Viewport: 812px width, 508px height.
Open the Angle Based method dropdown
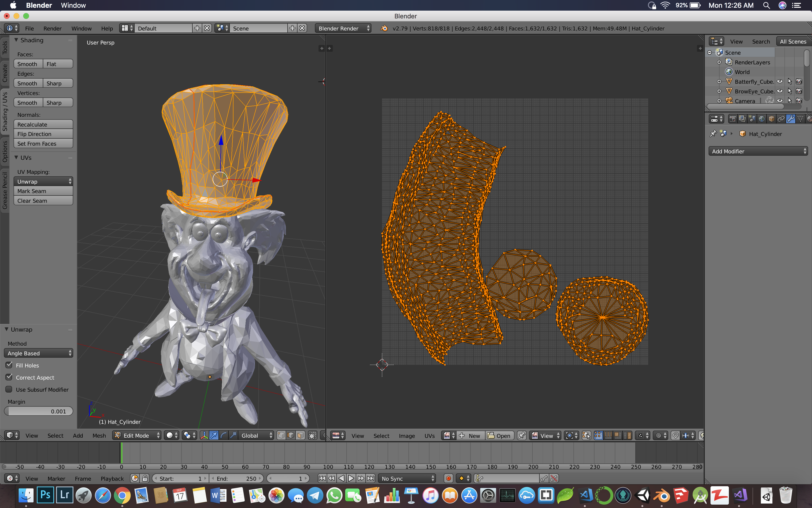tap(39, 353)
